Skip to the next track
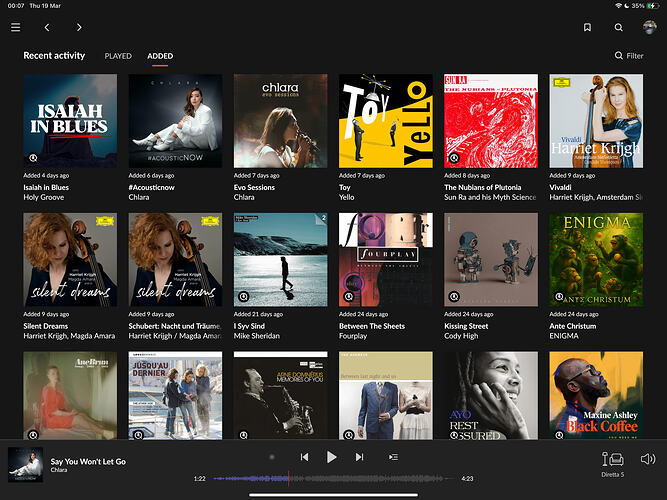 (x=359, y=457)
